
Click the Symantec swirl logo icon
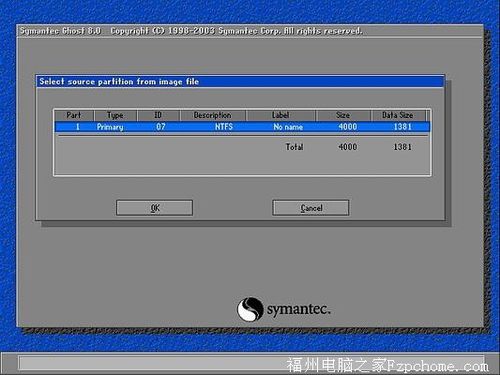(250, 309)
